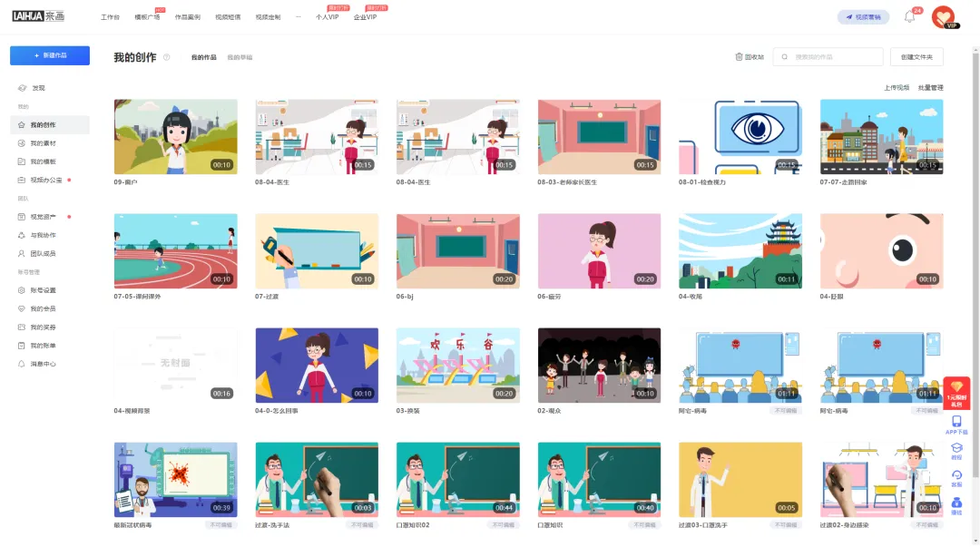
Task: Open the 03-换装 欢乐谷 thumbnail
Action: 458,366
